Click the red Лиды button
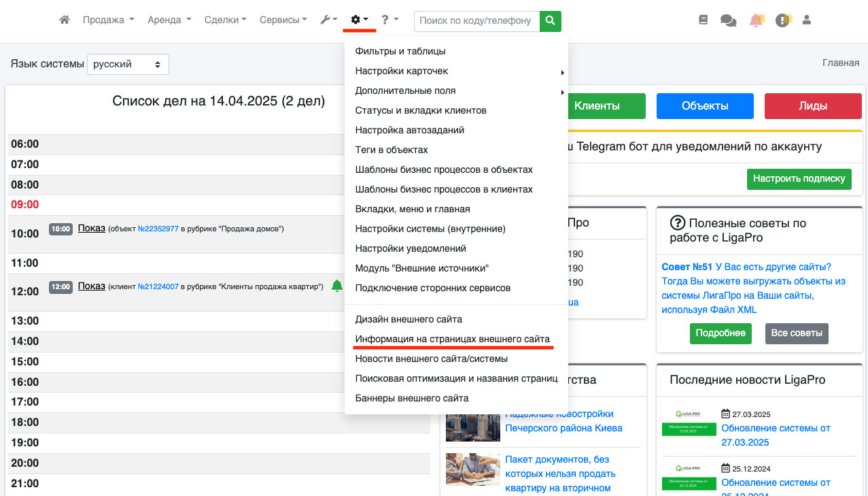The height and width of the screenshot is (496, 868). point(813,106)
